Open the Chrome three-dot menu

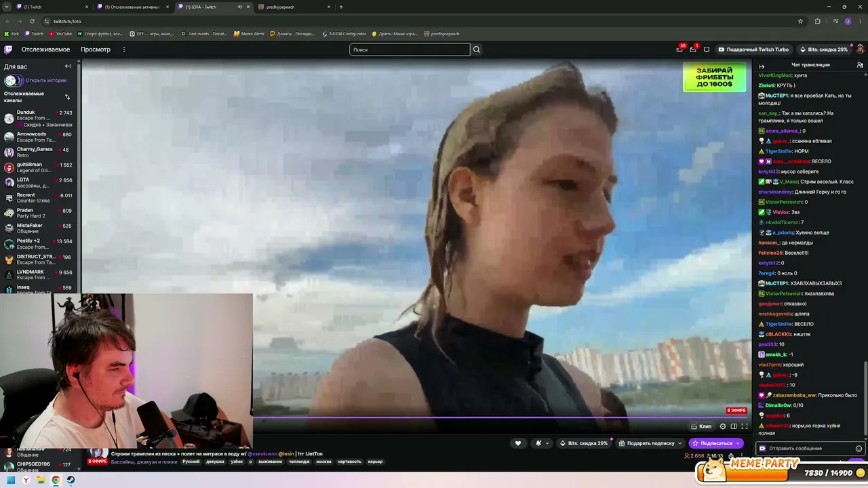pyautogui.click(x=860, y=21)
